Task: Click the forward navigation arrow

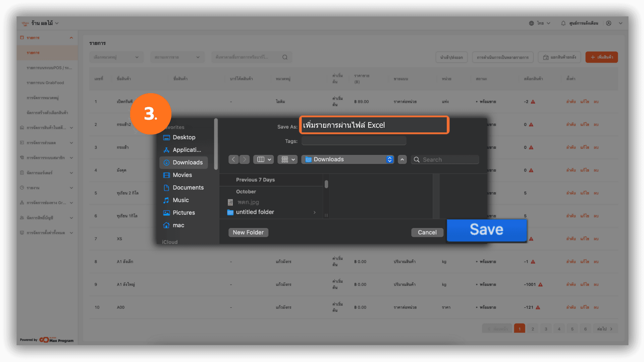Action: pyautogui.click(x=245, y=160)
